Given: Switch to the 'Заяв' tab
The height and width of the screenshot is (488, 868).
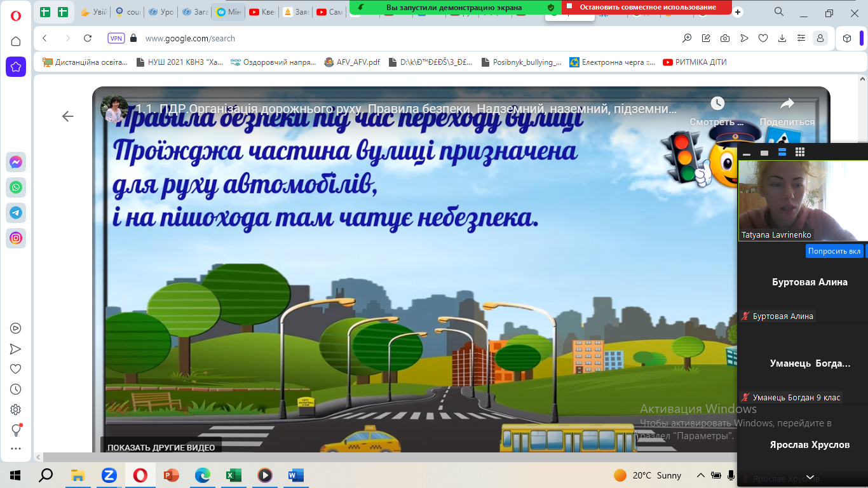Looking at the screenshot, I should [x=295, y=12].
